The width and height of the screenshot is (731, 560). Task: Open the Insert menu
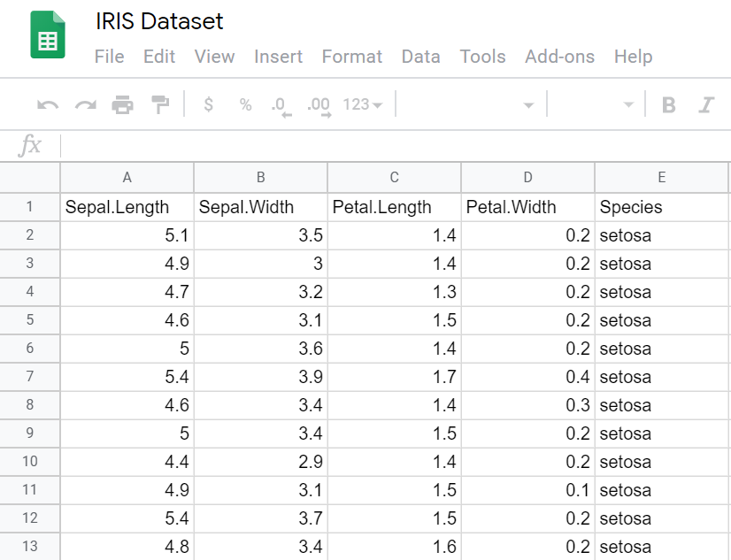tap(278, 57)
